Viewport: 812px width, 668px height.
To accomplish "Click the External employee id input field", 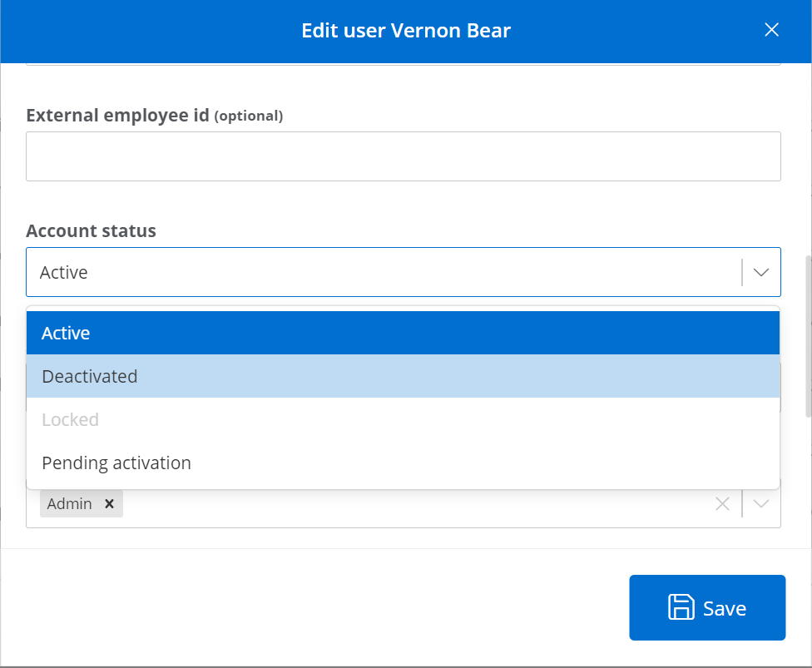I will (x=404, y=156).
